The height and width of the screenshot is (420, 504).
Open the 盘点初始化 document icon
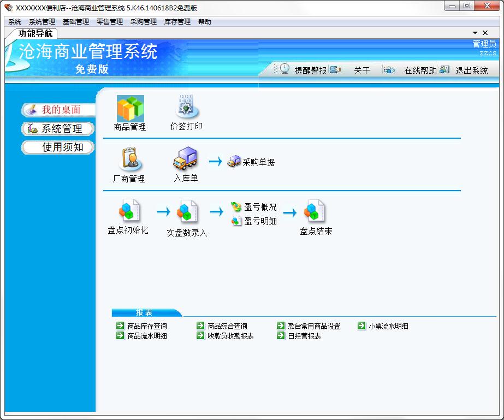coord(129,210)
